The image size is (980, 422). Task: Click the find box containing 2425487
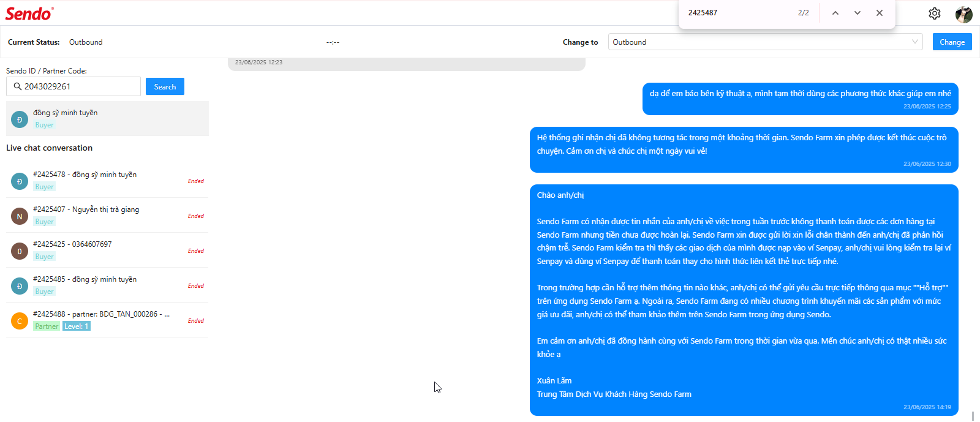click(x=738, y=13)
